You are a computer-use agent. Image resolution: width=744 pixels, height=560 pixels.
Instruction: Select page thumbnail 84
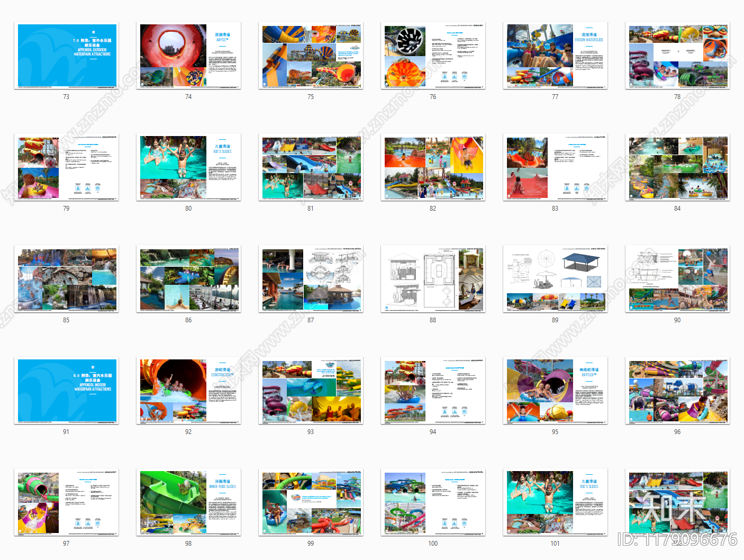(677, 167)
